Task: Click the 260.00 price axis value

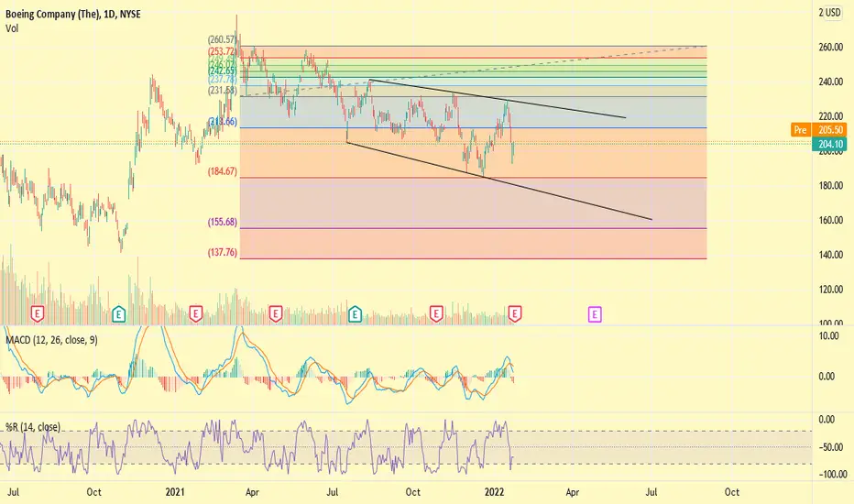Action: 830,48
